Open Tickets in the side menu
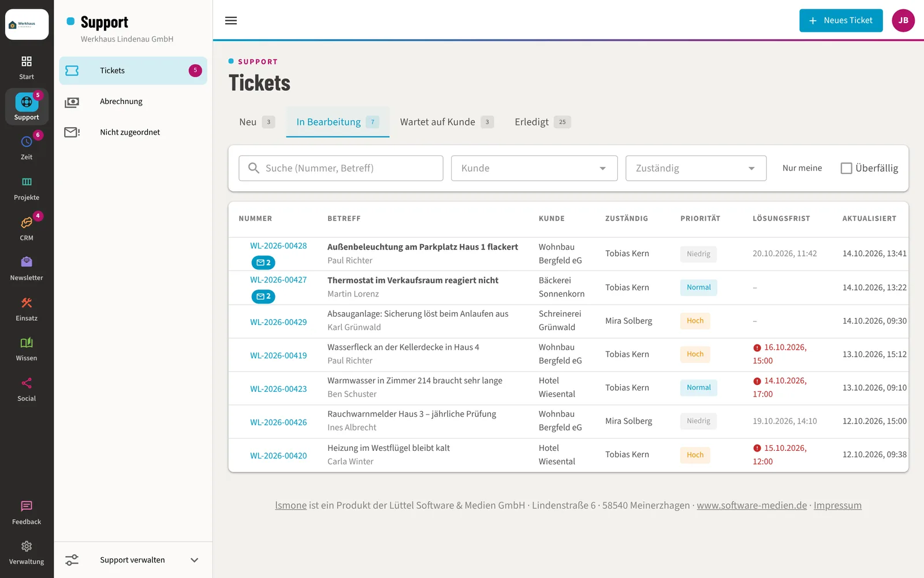924x578 pixels. [133, 71]
